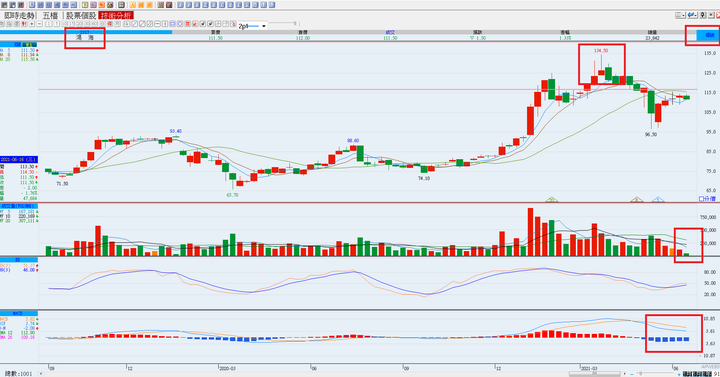The height and width of the screenshot is (377, 720).
Task: Select the 股票個股 tab
Action: click(81, 16)
